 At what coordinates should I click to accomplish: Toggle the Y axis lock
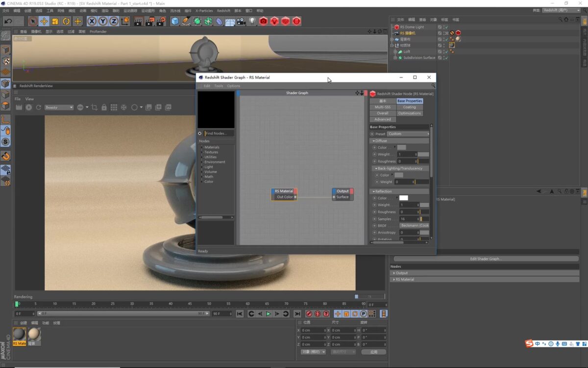tap(103, 21)
